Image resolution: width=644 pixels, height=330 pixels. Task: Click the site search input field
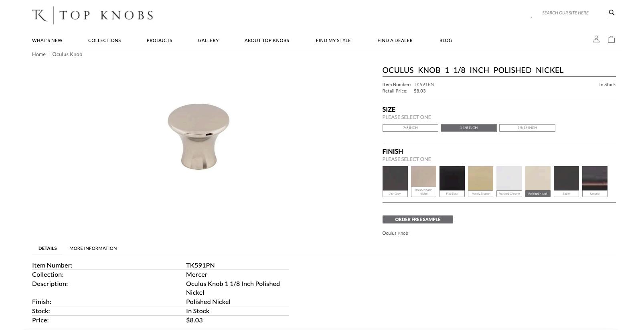569,13
